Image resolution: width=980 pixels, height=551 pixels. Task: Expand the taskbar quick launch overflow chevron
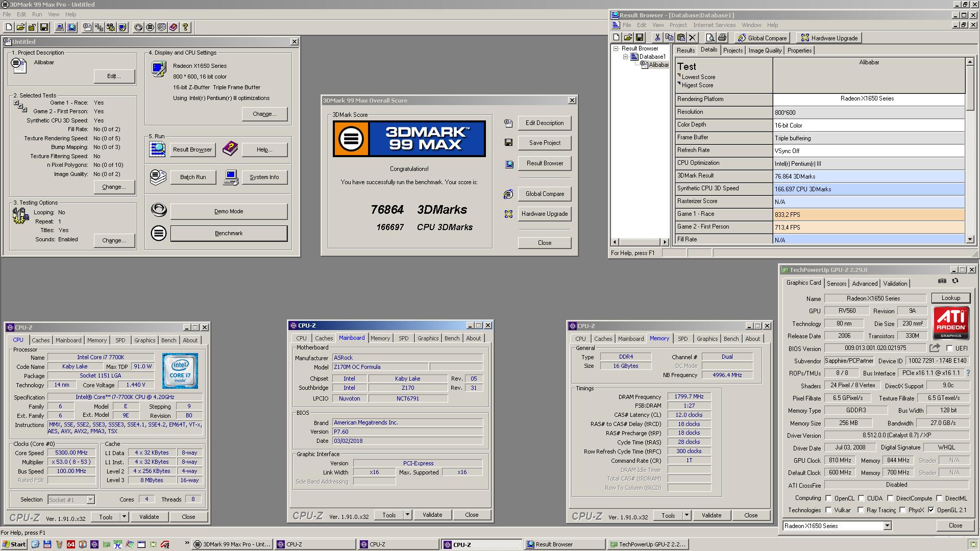[x=187, y=543]
